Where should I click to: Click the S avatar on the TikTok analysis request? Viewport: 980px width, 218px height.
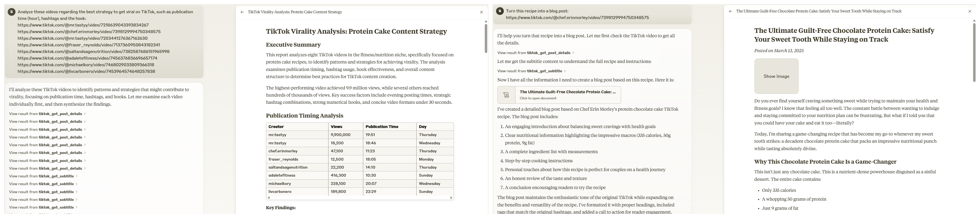(11, 12)
